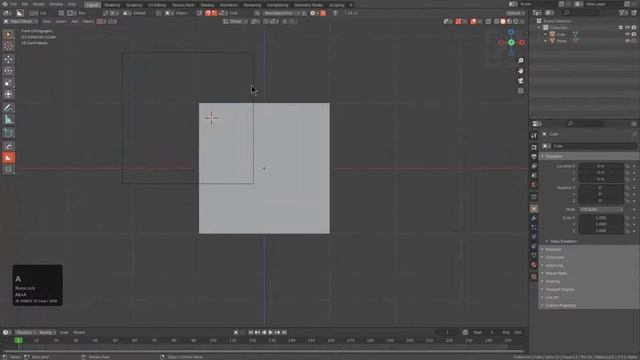
Task: Open the Material properties tab
Action: 534,265
